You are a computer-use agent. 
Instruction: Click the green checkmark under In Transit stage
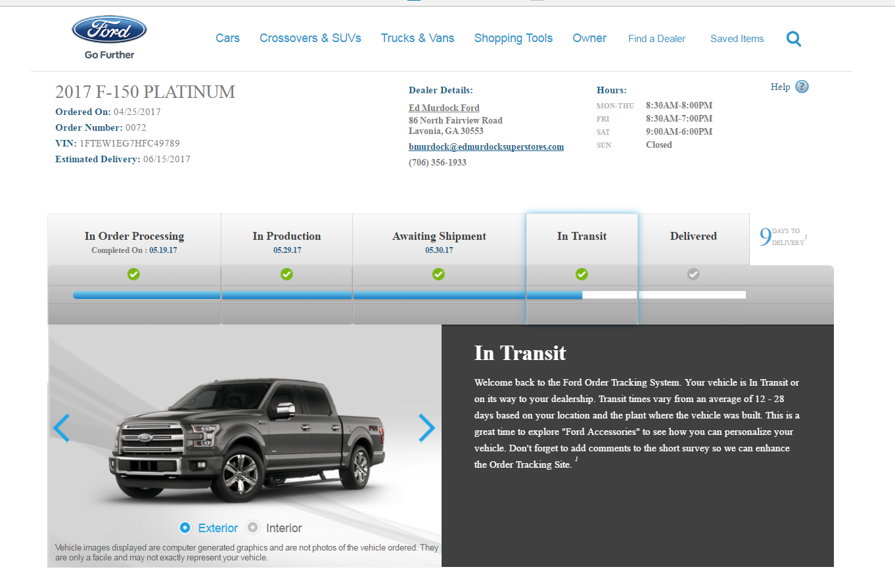[582, 274]
